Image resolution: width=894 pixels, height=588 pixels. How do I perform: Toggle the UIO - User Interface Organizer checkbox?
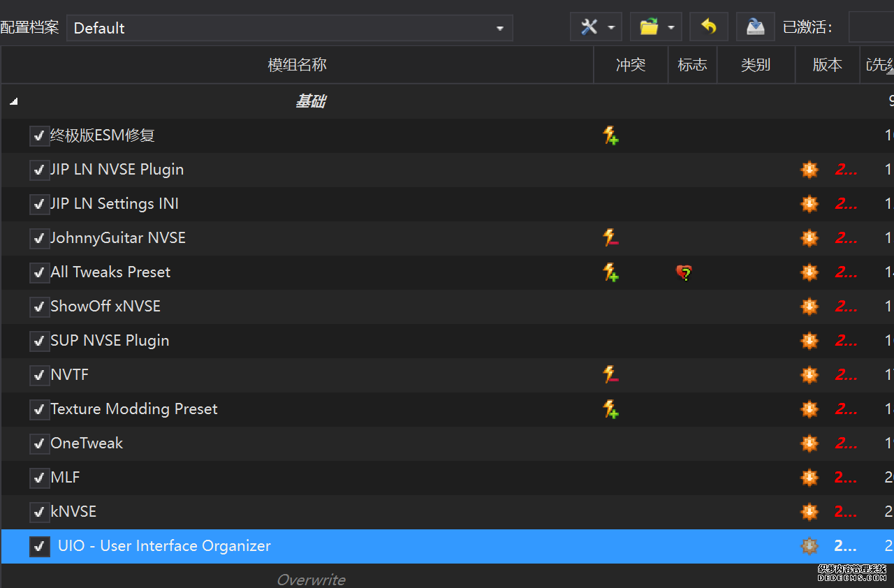click(39, 547)
